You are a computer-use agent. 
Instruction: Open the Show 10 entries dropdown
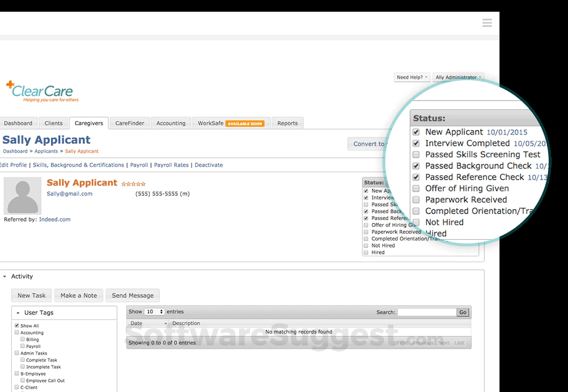tap(155, 311)
